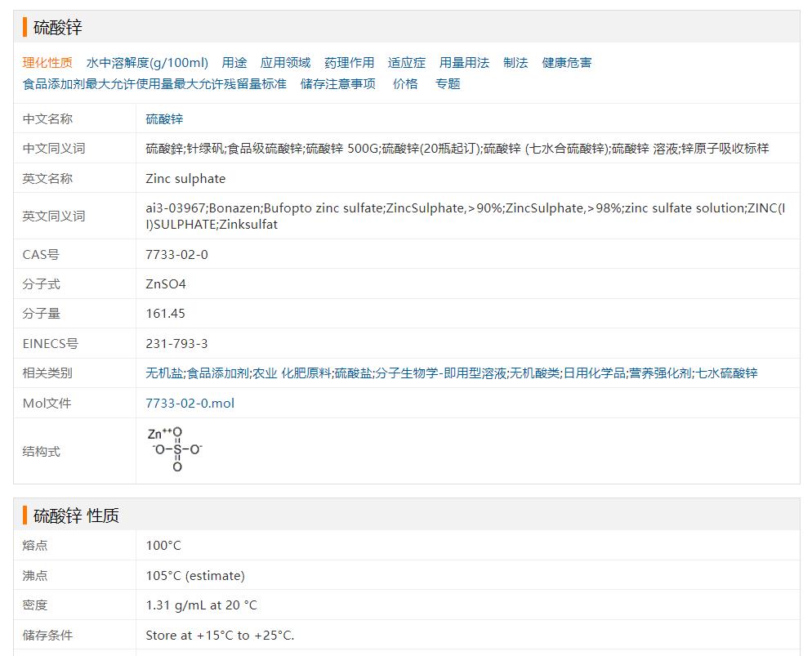Open 食品添加剂最大允许使用量 standard link

(154, 84)
